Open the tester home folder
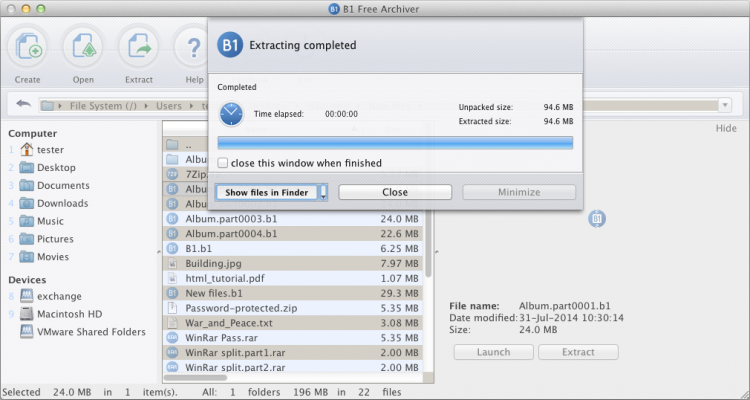The width and height of the screenshot is (750, 400). pos(50,150)
